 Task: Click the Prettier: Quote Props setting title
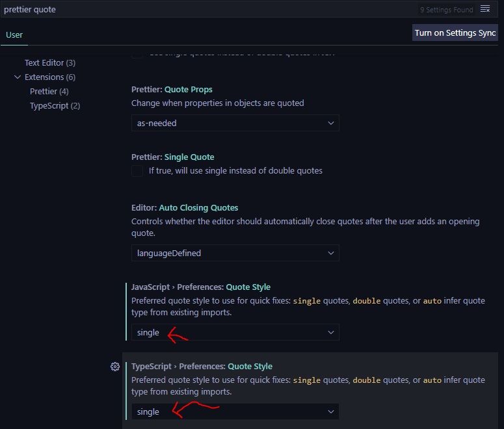(x=172, y=89)
